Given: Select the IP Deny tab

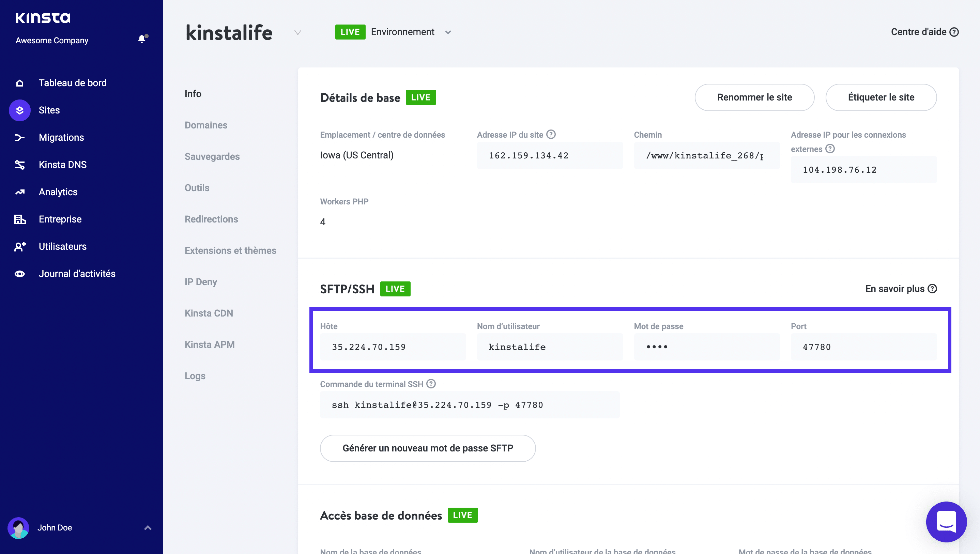Looking at the screenshot, I should point(201,282).
